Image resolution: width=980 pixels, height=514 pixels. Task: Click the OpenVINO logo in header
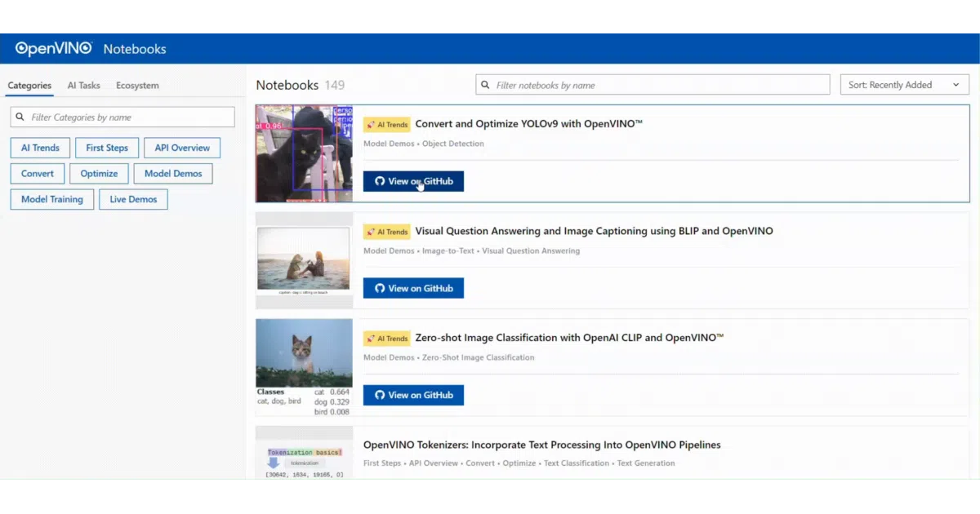[x=54, y=49]
